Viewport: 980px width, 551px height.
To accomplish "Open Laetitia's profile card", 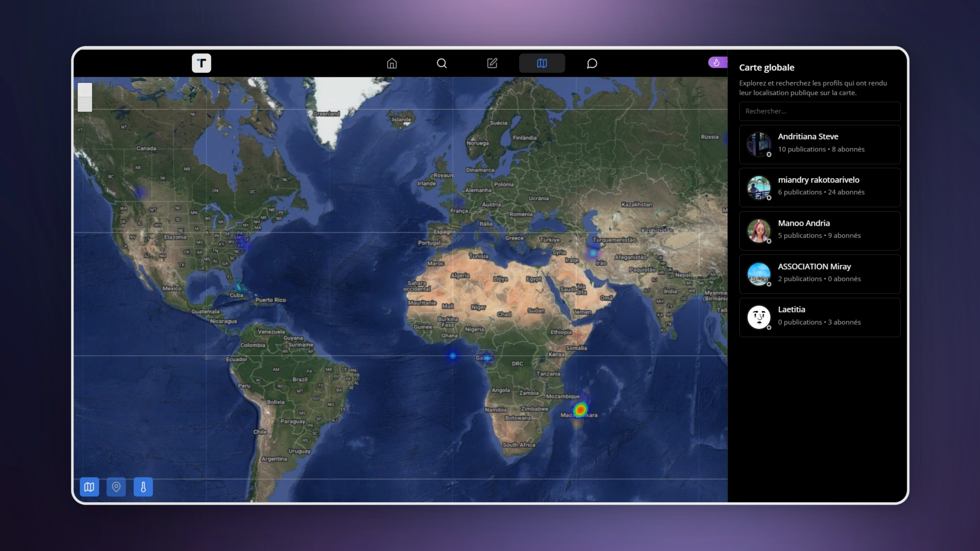I will [x=820, y=317].
